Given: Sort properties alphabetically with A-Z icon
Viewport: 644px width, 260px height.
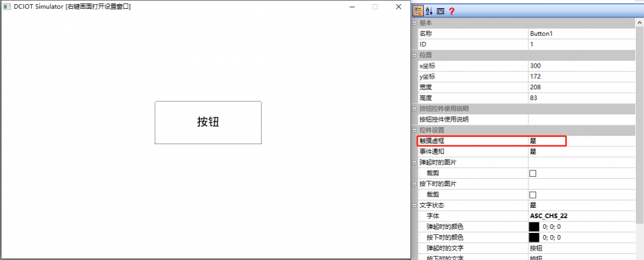Looking at the screenshot, I should point(429,11).
